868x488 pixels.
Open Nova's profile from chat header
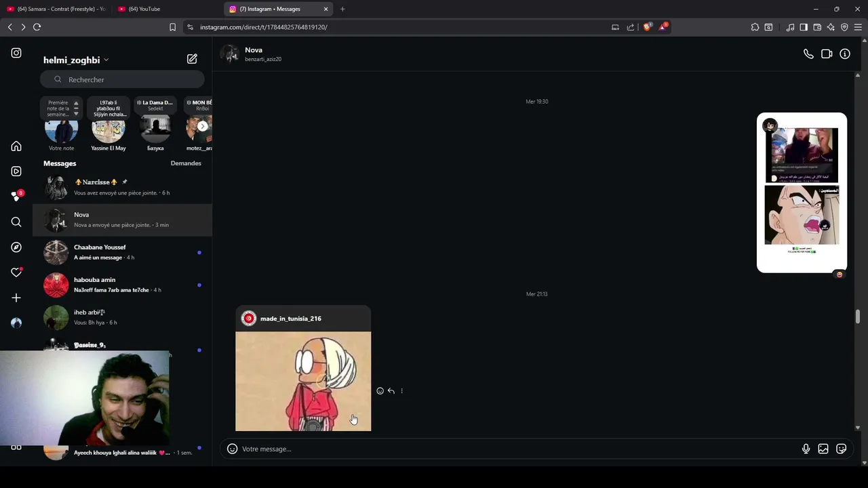[254, 50]
